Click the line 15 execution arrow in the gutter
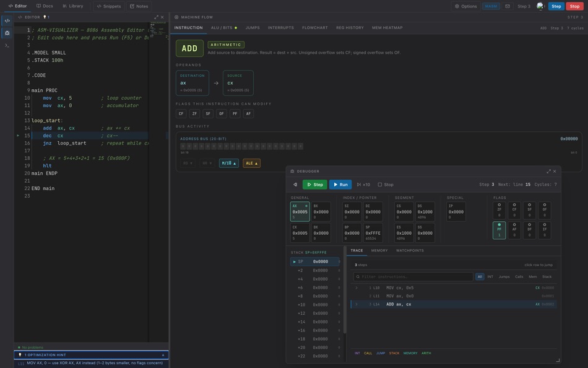Image resolution: width=588 pixels, height=368 pixels. pos(17,136)
